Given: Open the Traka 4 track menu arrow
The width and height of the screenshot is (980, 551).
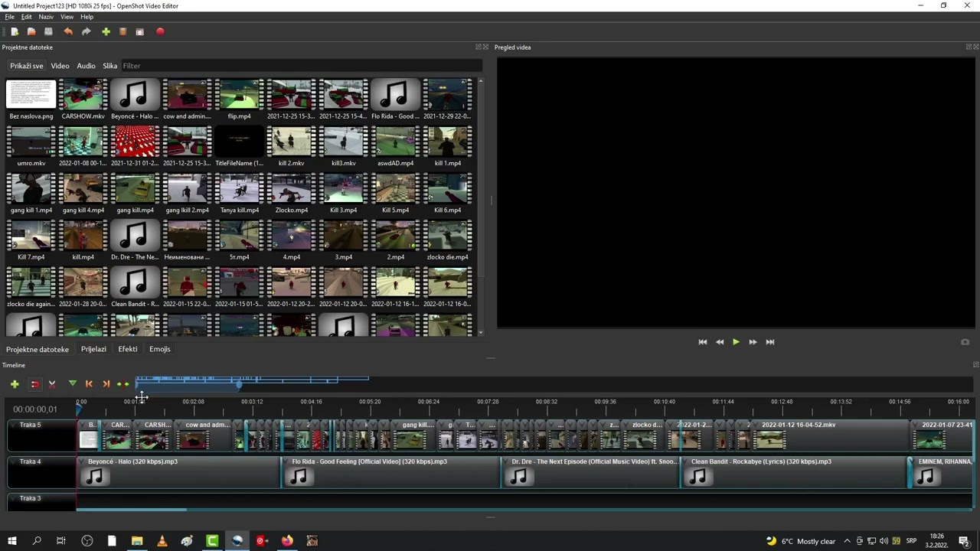Looking at the screenshot, I should 15,461.
